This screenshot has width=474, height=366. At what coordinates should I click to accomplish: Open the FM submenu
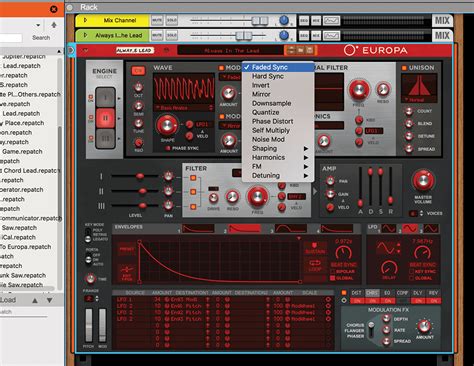(x=278, y=166)
